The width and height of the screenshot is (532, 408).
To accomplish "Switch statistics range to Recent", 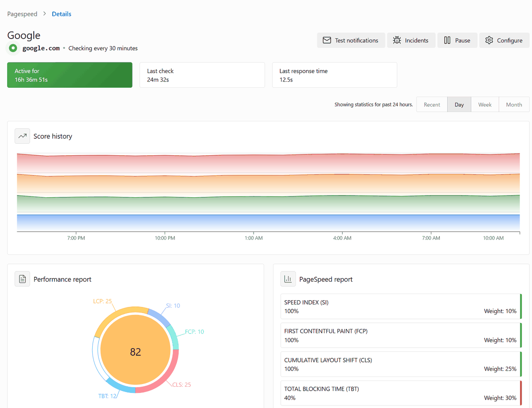I will [432, 105].
